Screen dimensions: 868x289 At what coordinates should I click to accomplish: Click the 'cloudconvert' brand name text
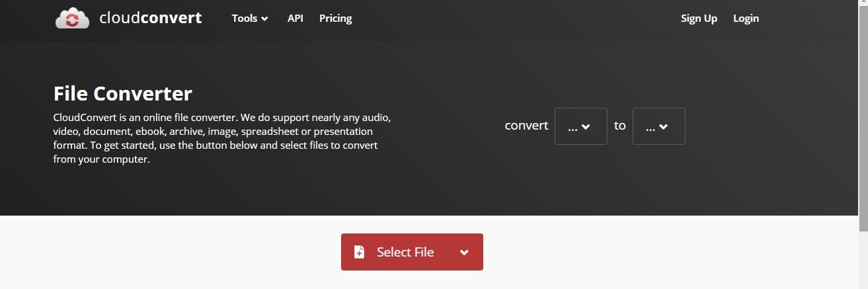(151, 18)
